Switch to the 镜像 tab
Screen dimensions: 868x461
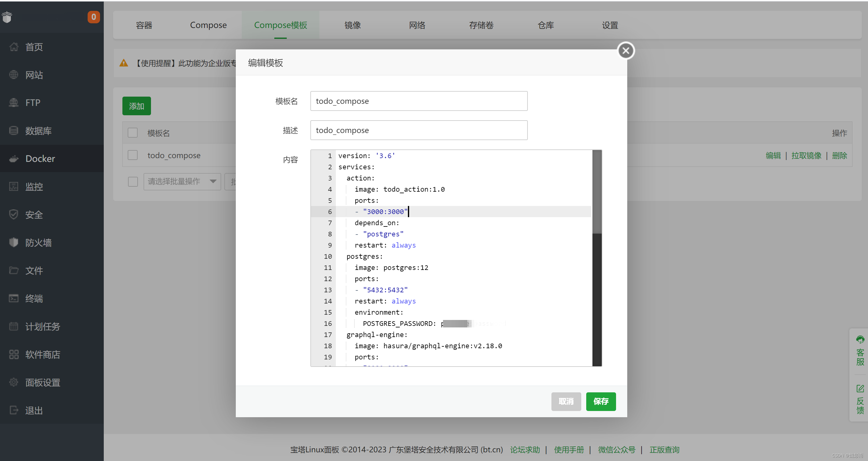(x=353, y=25)
